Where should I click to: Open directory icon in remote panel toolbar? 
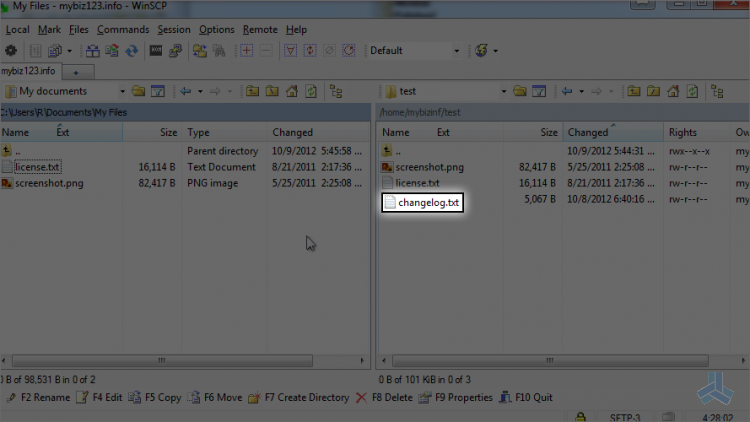pos(519,91)
